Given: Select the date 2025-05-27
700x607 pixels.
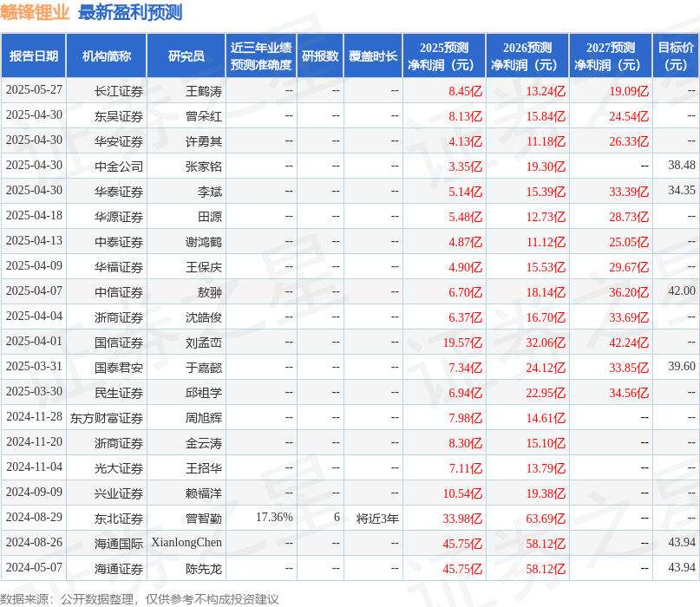Looking at the screenshot, I should (34, 89).
